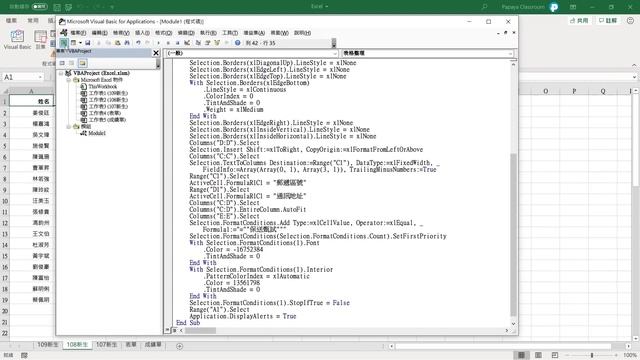The image size is (640, 360).
Task: Open the Insert UserForm dropdown arrow
Action: (80, 43)
